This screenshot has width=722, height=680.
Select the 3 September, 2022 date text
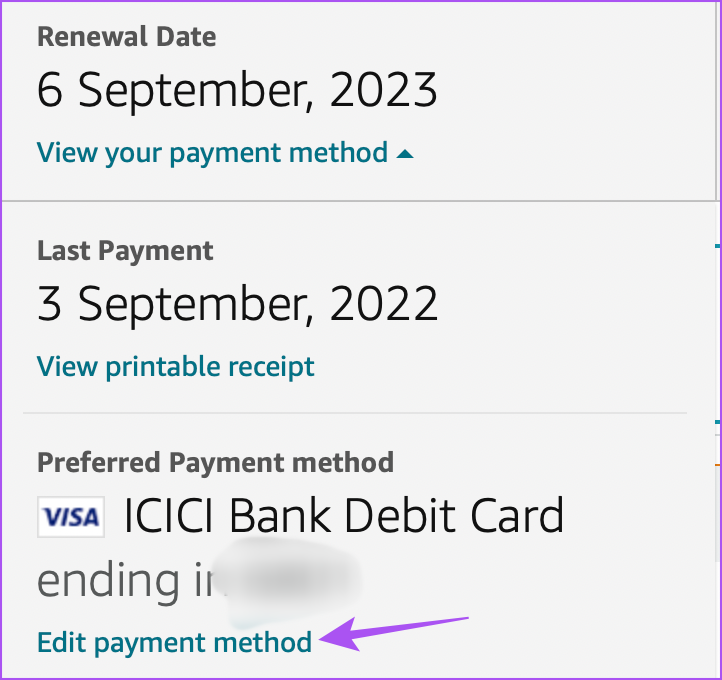coord(237,304)
